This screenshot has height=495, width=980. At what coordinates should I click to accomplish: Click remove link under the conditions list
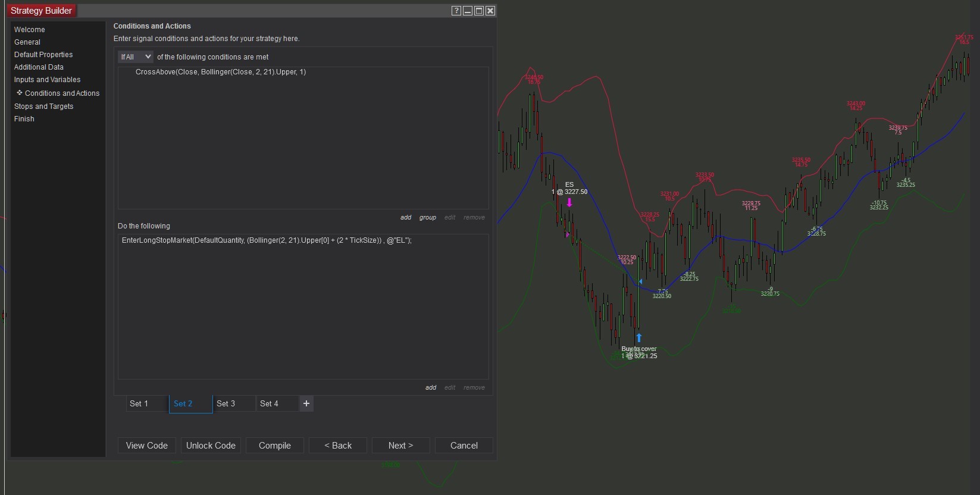474,218
